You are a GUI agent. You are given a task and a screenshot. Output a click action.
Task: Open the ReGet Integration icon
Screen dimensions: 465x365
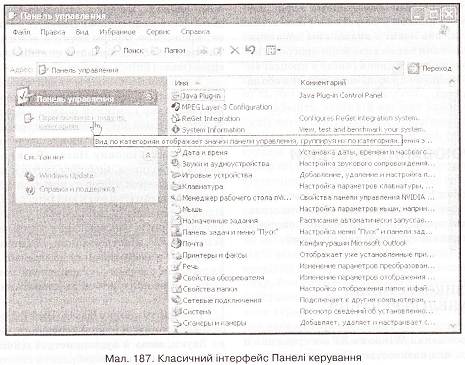coord(175,118)
